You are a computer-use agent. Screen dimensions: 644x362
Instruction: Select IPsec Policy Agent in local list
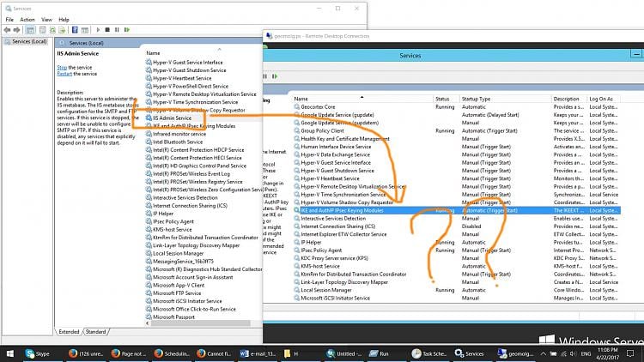pos(173,221)
